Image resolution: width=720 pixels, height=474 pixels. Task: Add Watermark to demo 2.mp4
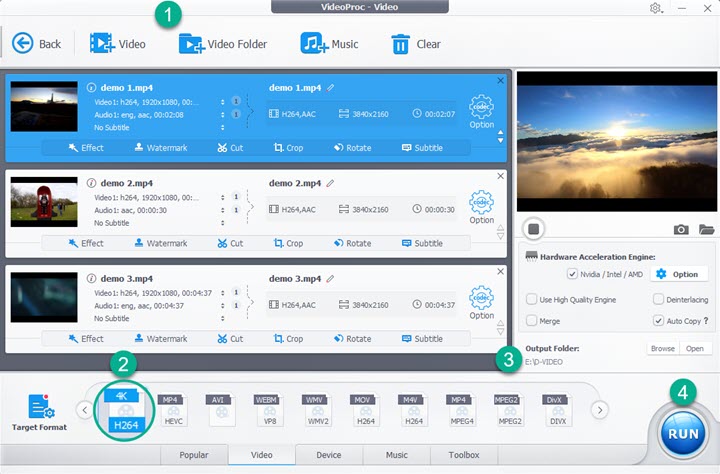[x=161, y=243]
